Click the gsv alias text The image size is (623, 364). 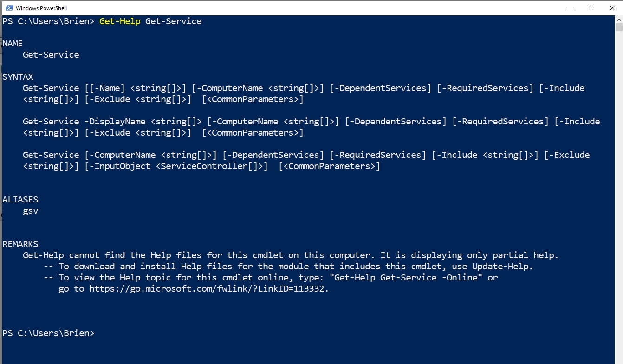pyautogui.click(x=30, y=211)
